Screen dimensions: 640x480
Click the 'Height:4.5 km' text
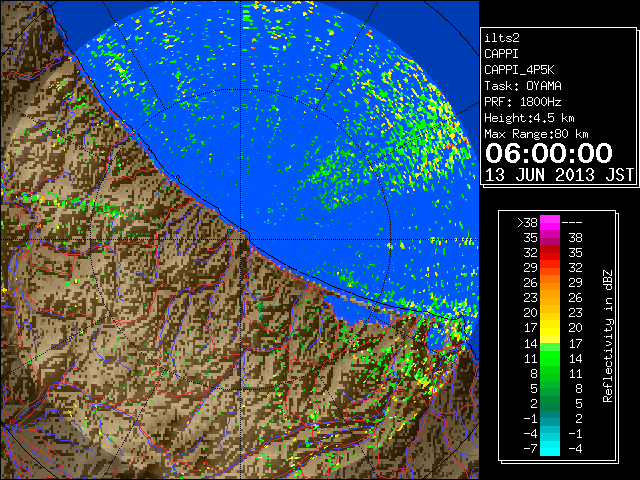coord(529,118)
